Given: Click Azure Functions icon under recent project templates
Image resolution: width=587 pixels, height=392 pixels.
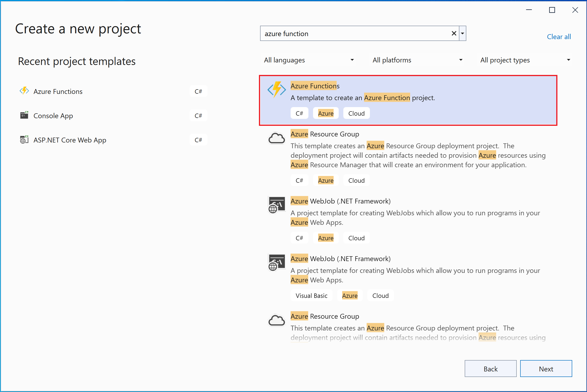Looking at the screenshot, I should click(24, 91).
